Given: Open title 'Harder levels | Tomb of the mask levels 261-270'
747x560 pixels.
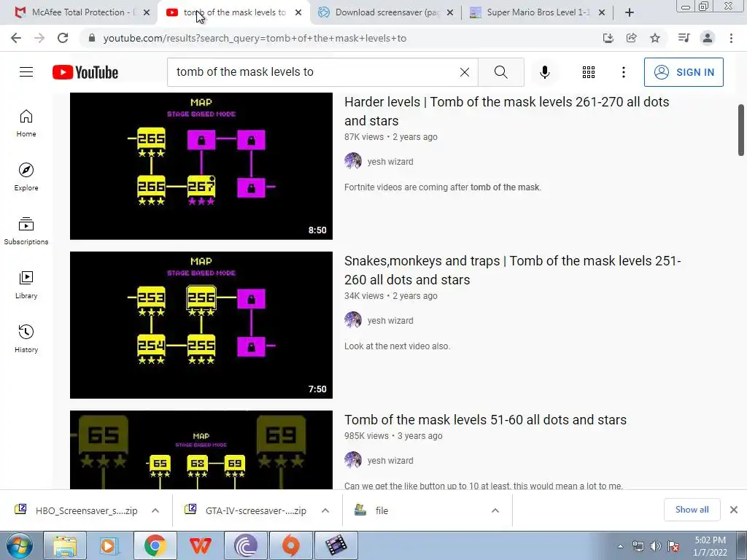Looking at the screenshot, I should [507, 111].
